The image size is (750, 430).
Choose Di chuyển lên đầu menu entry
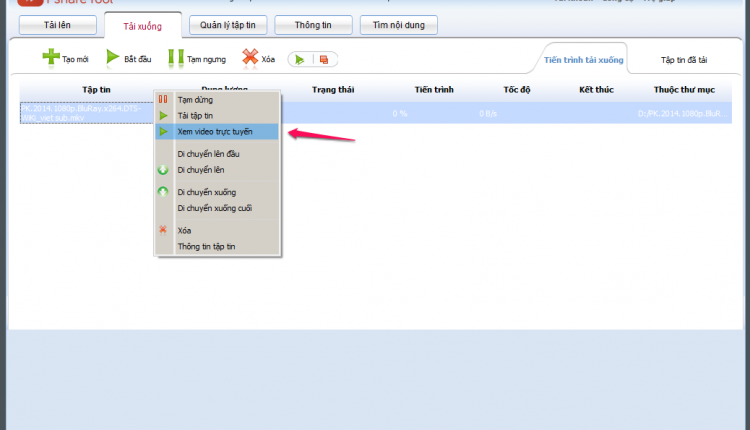[217, 154]
